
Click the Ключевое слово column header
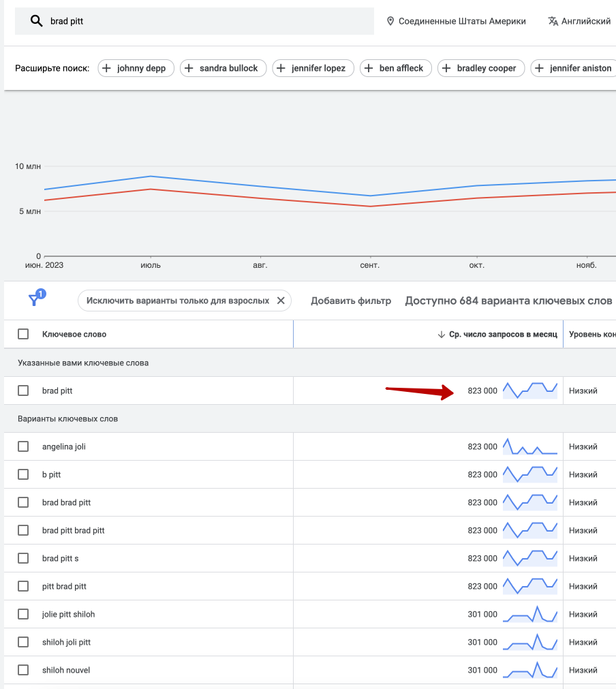[x=74, y=334]
